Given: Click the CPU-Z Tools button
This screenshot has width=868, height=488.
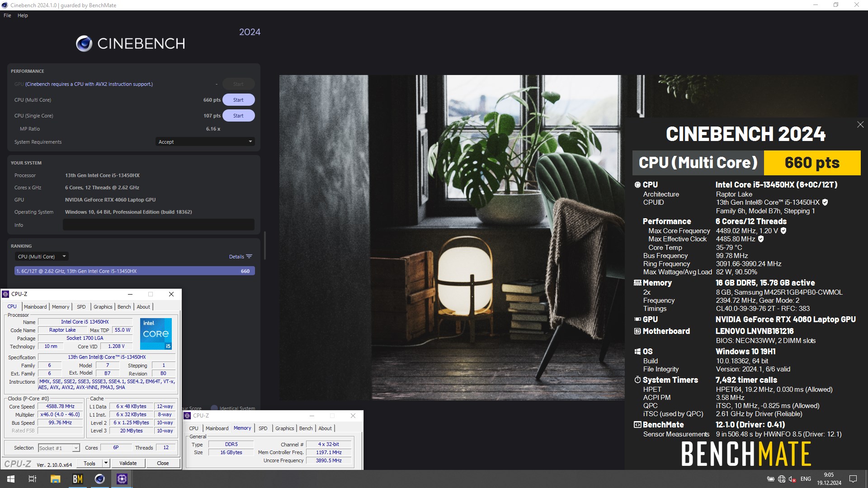Looking at the screenshot, I should point(90,463).
